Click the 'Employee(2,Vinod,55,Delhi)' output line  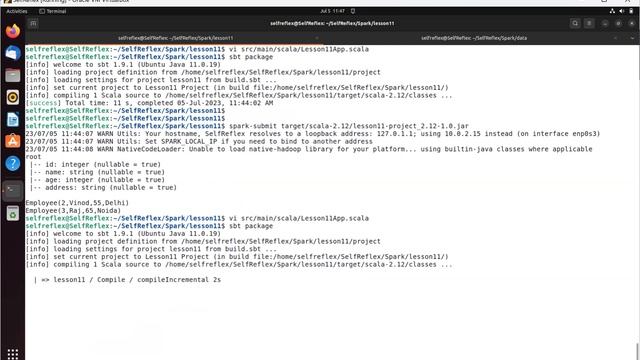pos(77,203)
